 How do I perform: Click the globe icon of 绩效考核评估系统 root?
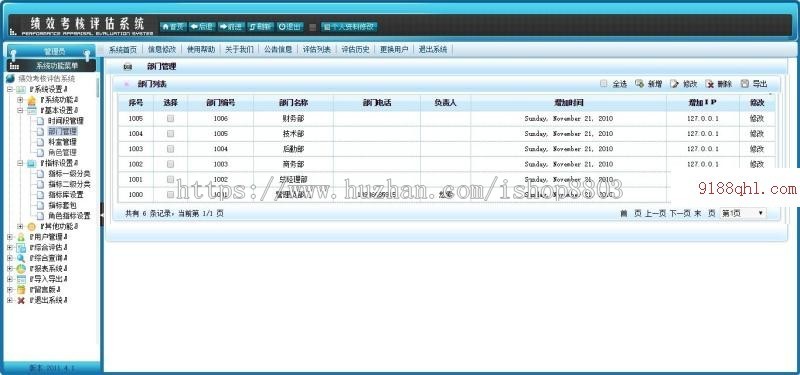coord(10,79)
